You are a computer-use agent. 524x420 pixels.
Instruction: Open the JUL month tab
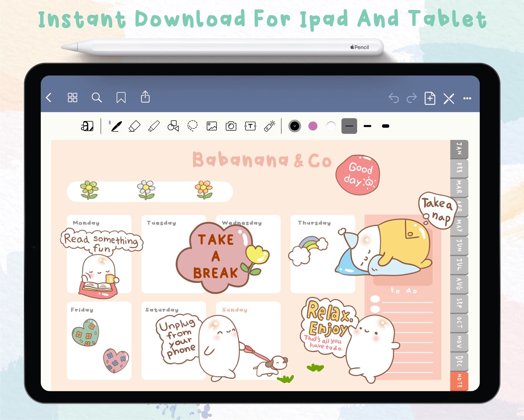(459, 265)
